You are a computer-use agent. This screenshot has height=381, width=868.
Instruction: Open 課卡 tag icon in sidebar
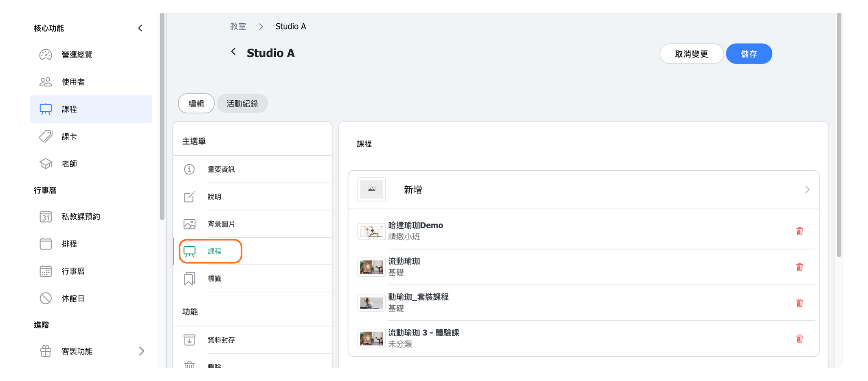[46, 136]
